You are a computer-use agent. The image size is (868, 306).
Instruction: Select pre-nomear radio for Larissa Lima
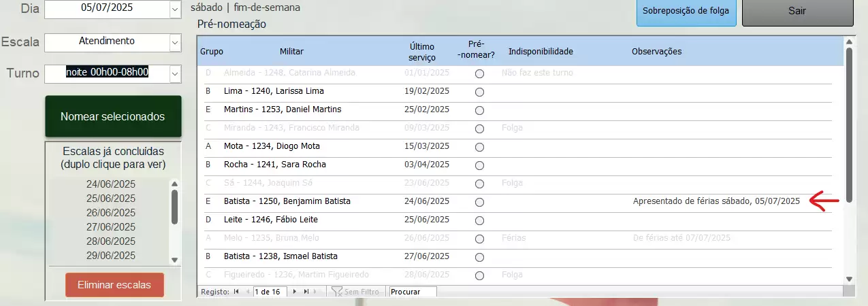click(x=479, y=92)
